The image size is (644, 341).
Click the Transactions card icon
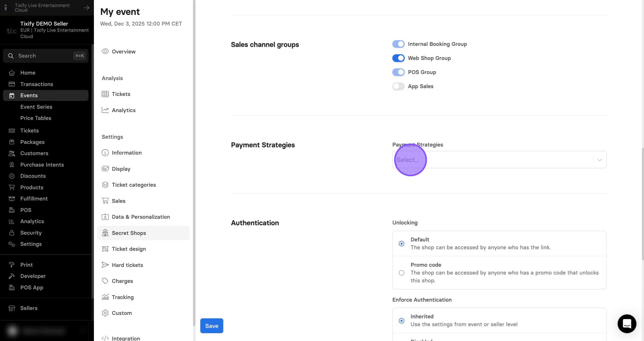[12, 84]
